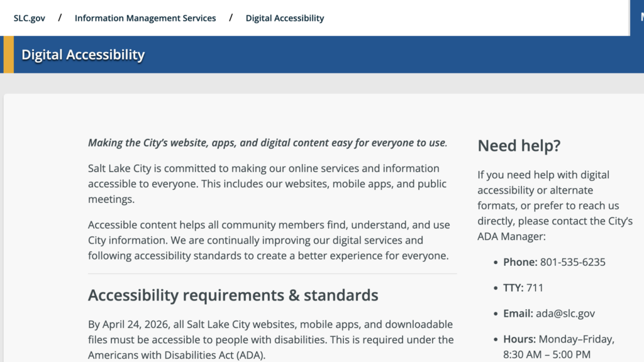Click the Accessibility requirements & standards heading

coord(233,295)
